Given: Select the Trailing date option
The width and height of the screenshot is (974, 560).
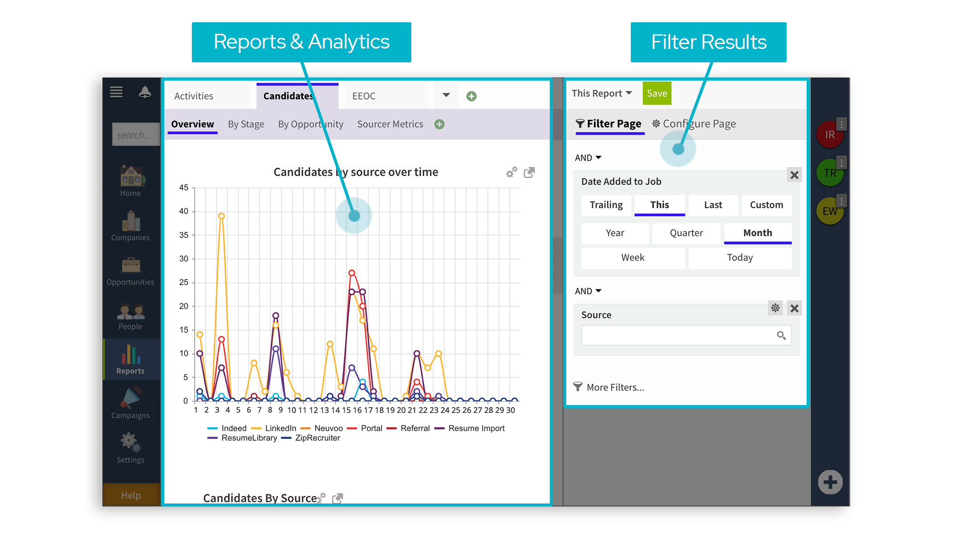Looking at the screenshot, I should tap(606, 205).
